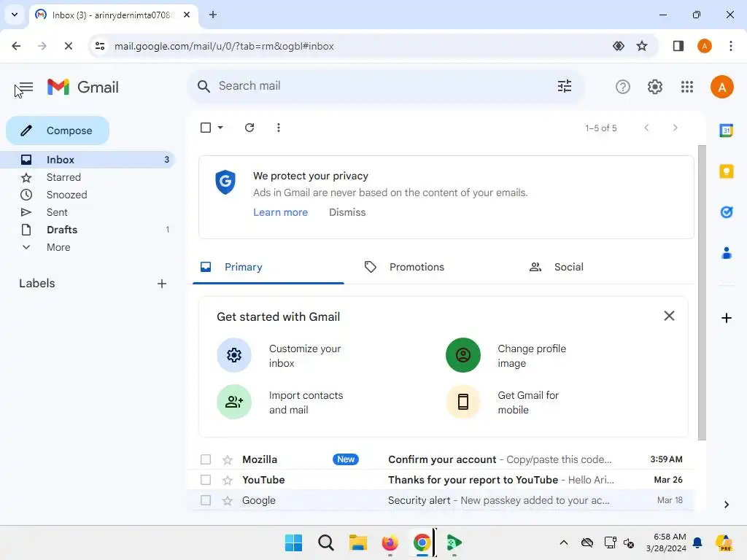The image size is (747, 560).
Task: Dismiss the privacy notice
Action: click(347, 212)
